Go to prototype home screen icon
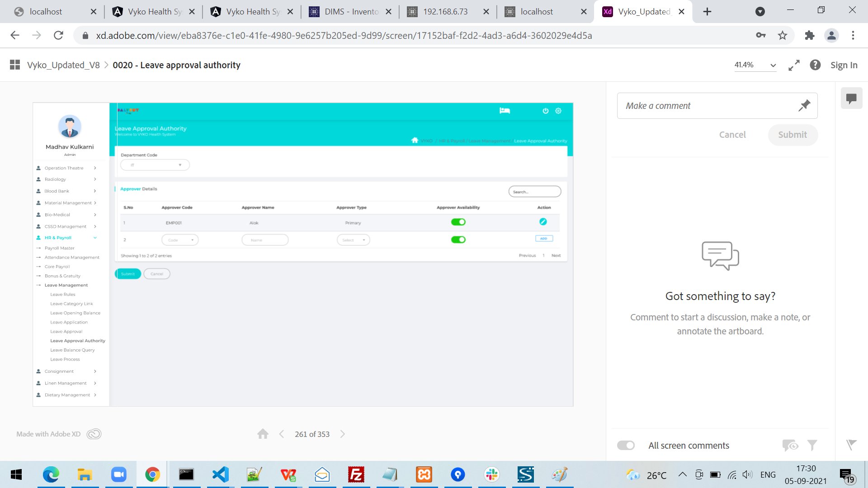The width and height of the screenshot is (868, 488). pos(263,434)
